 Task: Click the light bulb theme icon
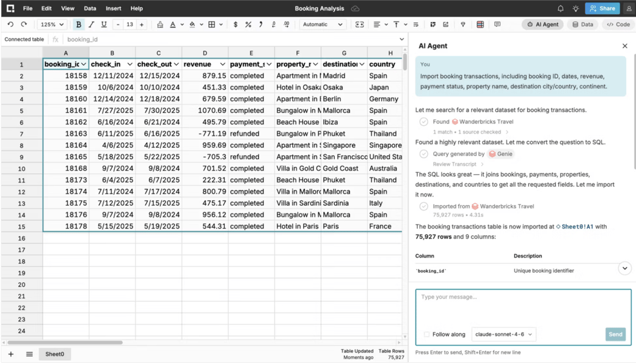pyautogui.click(x=576, y=9)
